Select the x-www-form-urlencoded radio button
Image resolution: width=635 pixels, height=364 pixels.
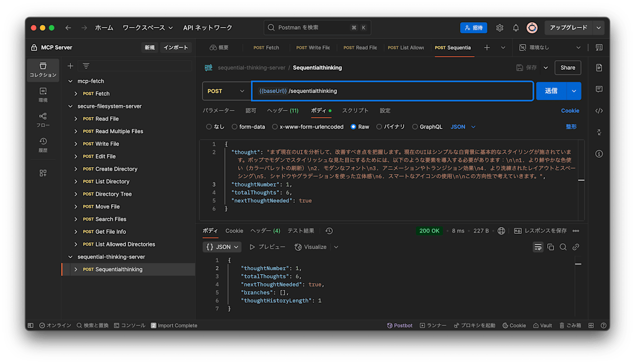pyautogui.click(x=275, y=127)
